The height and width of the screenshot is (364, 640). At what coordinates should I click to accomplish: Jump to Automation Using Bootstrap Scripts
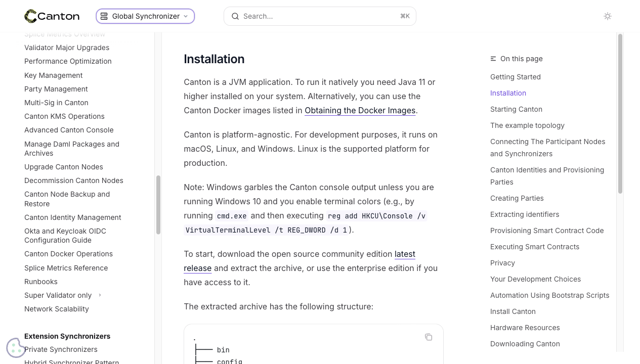pos(549,295)
